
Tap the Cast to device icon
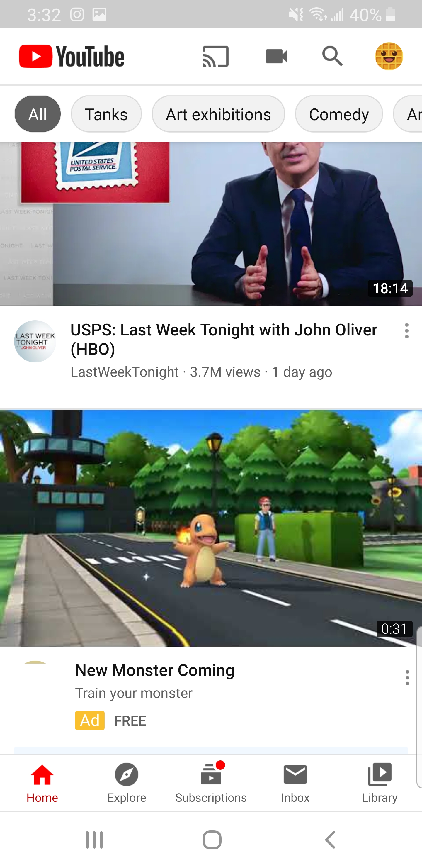[216, 56]
